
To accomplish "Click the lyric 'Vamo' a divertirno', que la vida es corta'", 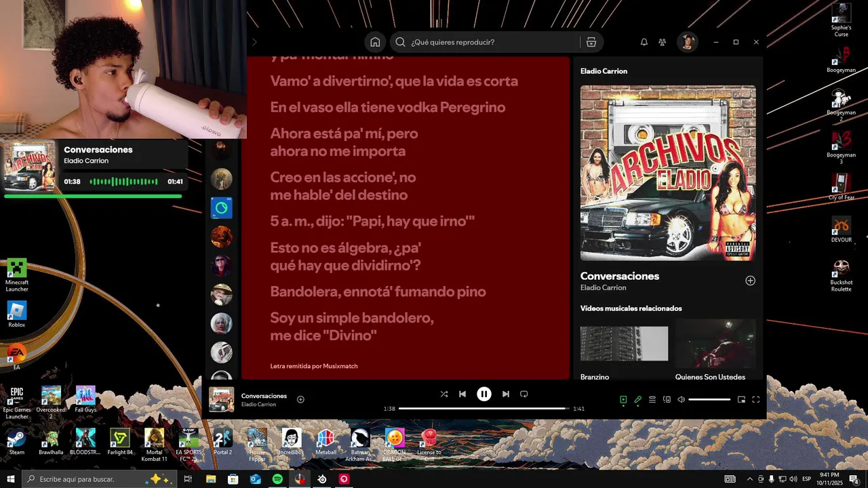I will (394, 81).
